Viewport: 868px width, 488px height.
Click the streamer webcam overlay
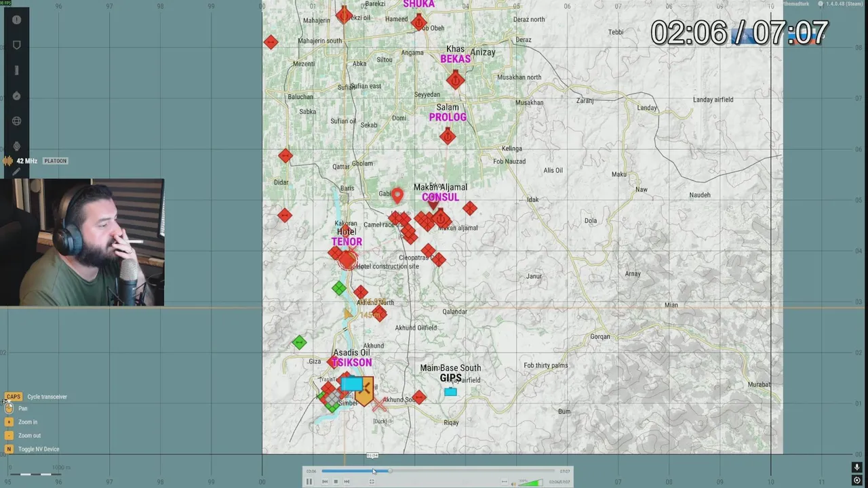(82, 243)
